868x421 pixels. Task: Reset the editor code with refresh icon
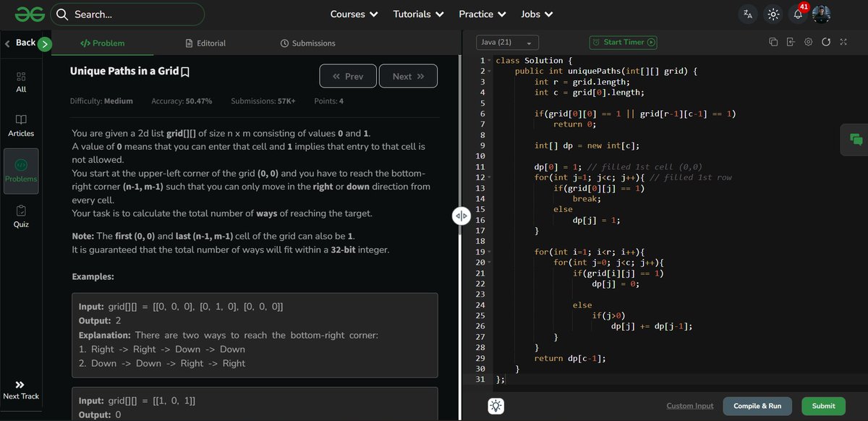click(x=825, y=43)
